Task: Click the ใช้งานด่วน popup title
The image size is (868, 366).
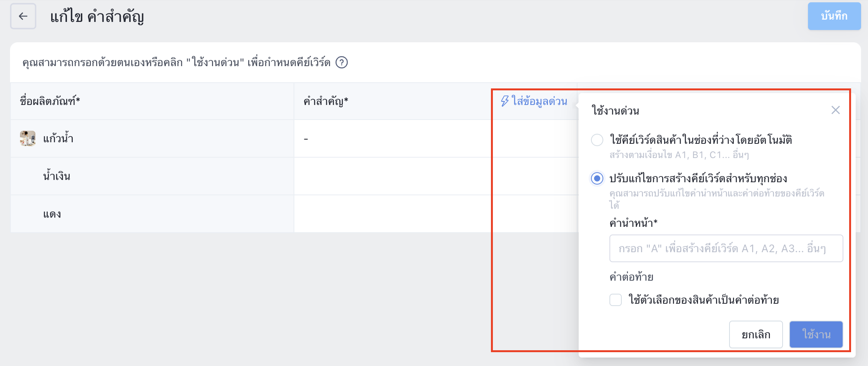Action: click(616, 111)
